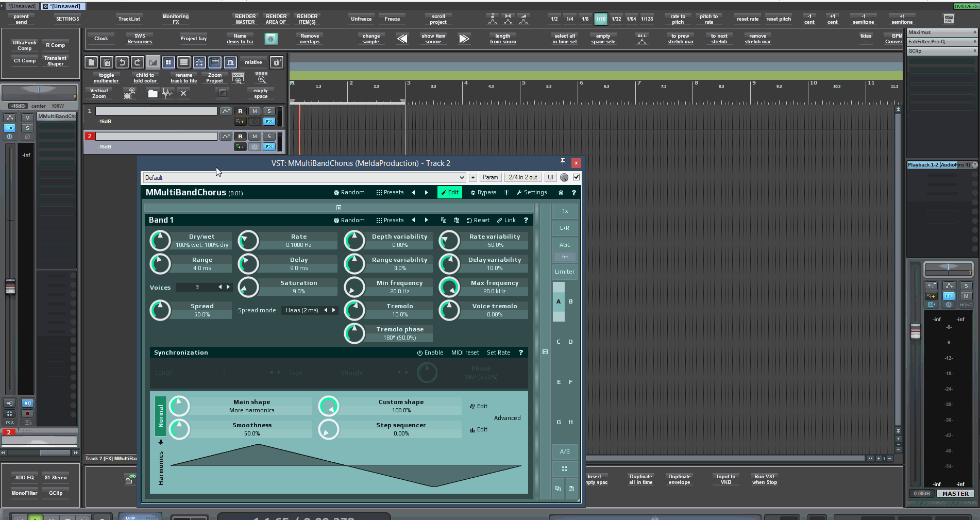Open the Default preset dropdown
Image resolution: width=980 pixels, height=520 pixels.
coord(304,178)
